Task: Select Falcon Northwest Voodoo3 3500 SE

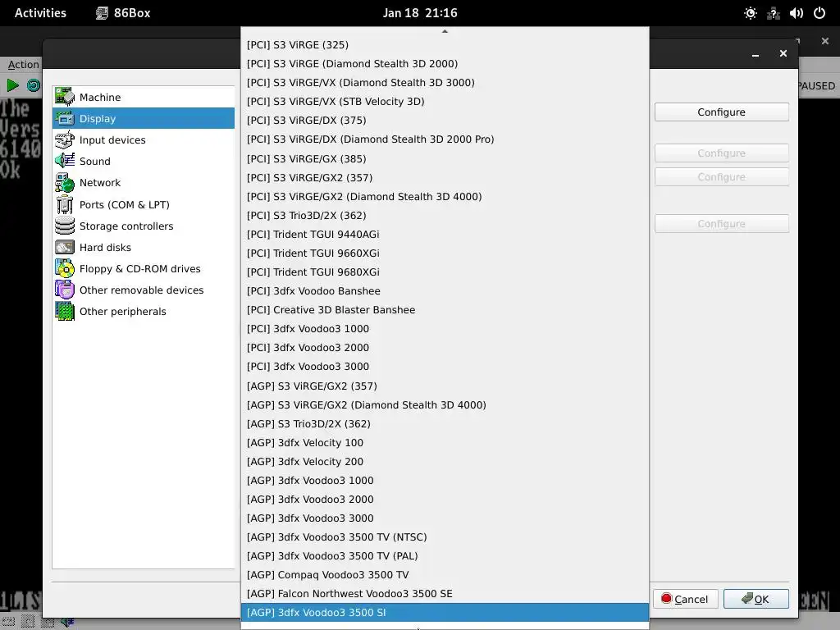Action: (x=445, y=594)
